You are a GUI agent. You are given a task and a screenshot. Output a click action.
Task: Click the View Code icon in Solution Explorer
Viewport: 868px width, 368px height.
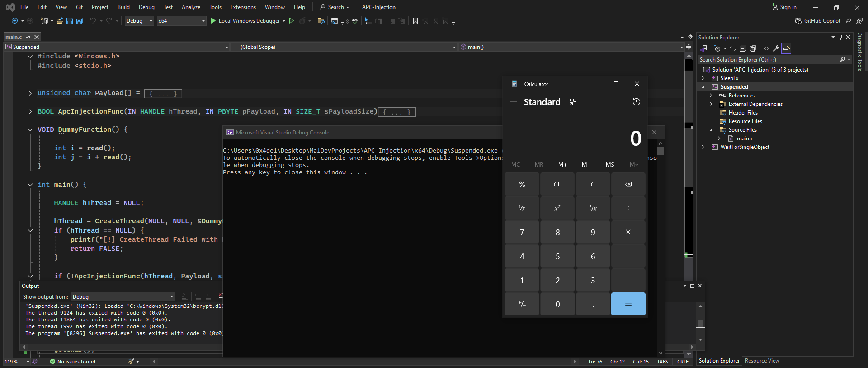click(x=766, y=48)
